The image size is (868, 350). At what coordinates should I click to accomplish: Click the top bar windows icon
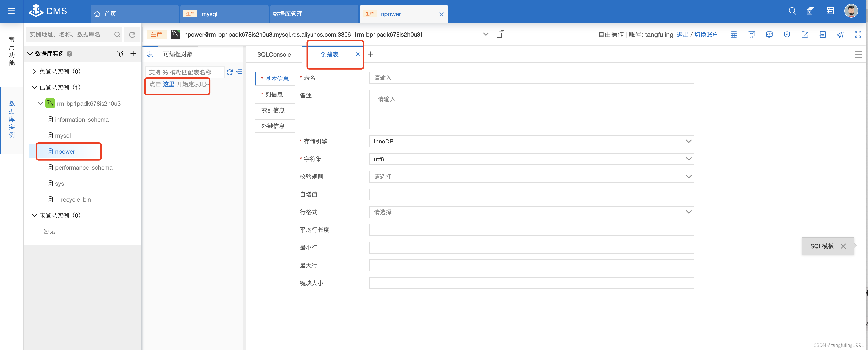[810, 11]
